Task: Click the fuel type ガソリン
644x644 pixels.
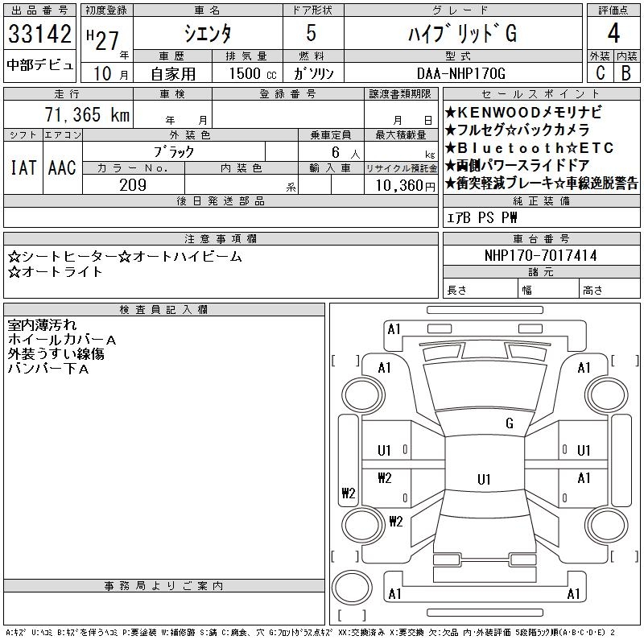Action: point(313,73)
